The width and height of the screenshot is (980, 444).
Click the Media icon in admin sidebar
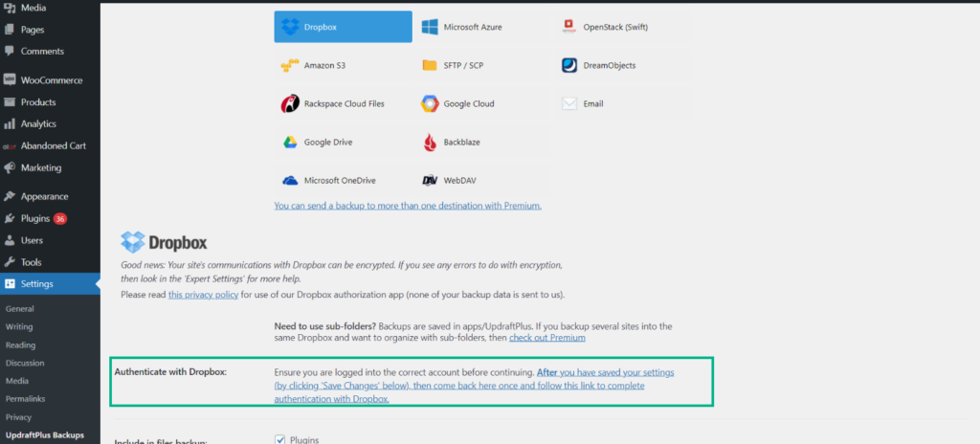point(10,9)
